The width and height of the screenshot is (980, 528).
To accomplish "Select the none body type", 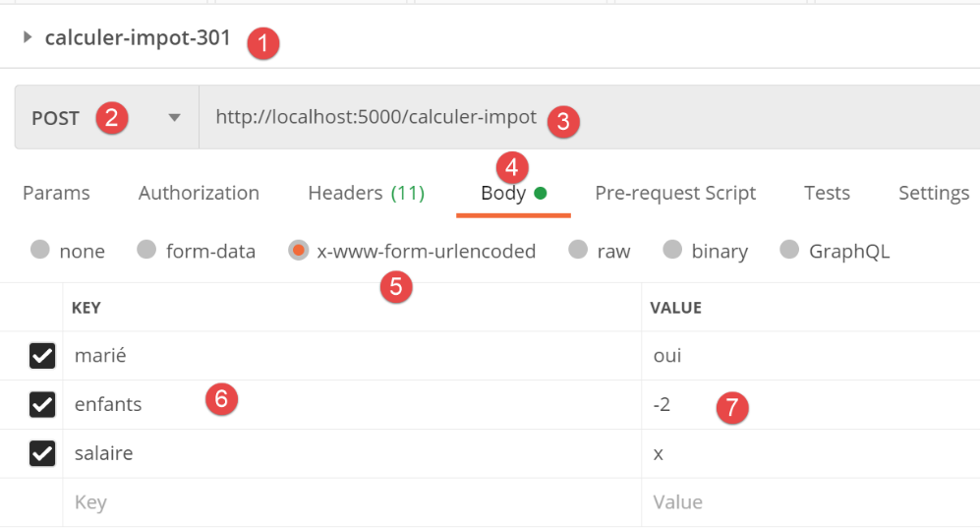I will click(40, 251).
